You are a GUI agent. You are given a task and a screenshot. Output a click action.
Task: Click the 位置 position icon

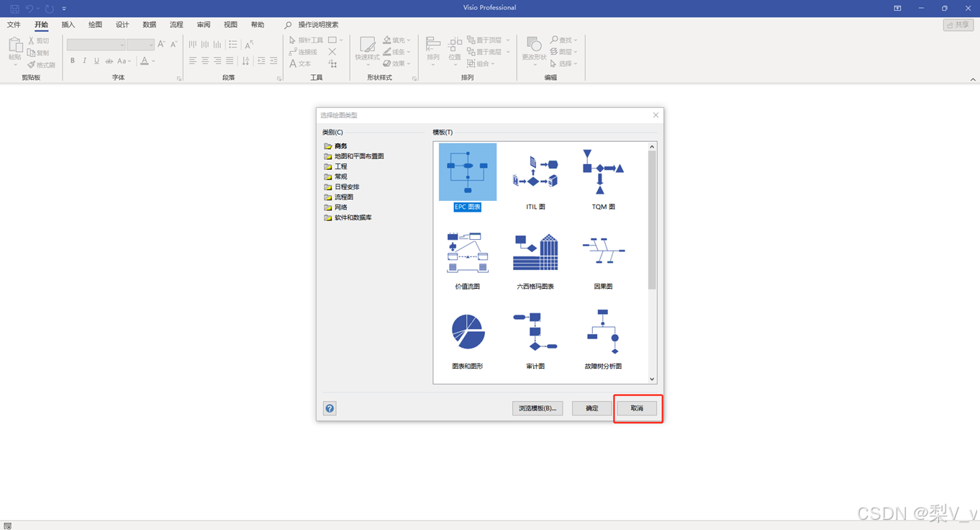(455, 45)
